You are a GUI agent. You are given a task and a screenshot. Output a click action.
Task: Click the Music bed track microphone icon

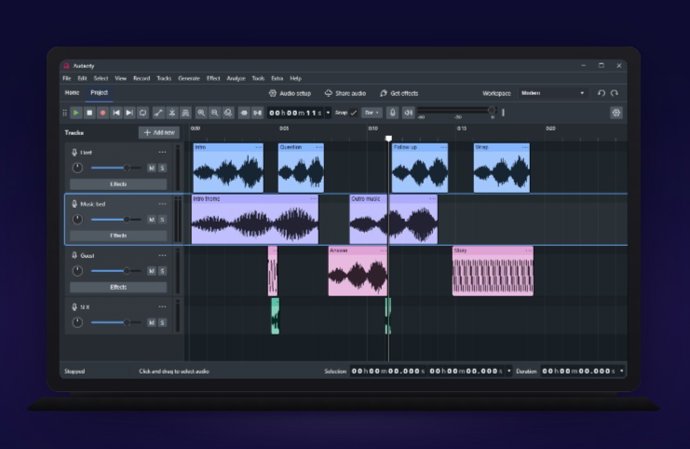(x=74, y=204)
